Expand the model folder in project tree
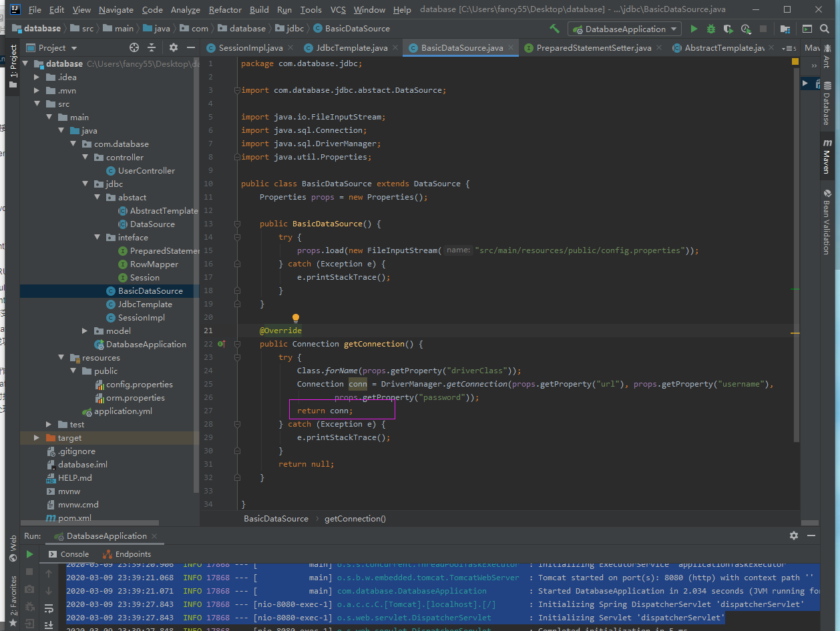Image resolution: width=840 pixels, height=631 pixels. click(85, 331)
